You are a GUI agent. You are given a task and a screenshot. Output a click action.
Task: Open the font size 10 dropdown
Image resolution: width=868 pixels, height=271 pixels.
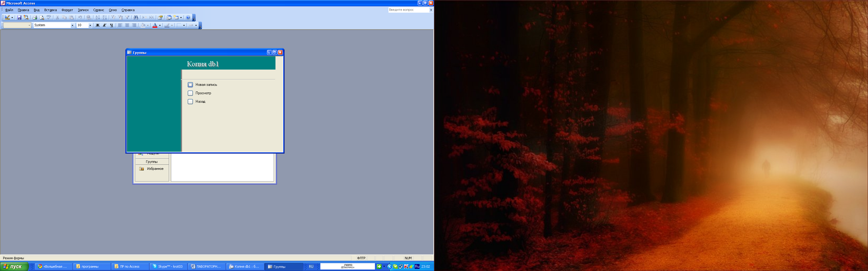coord(90,25)
